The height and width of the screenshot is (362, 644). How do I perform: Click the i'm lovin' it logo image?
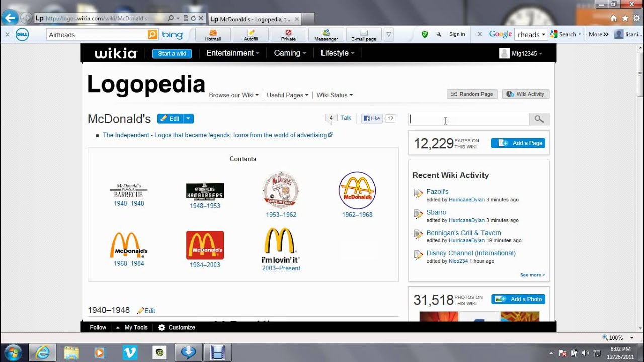pos(281,245)
